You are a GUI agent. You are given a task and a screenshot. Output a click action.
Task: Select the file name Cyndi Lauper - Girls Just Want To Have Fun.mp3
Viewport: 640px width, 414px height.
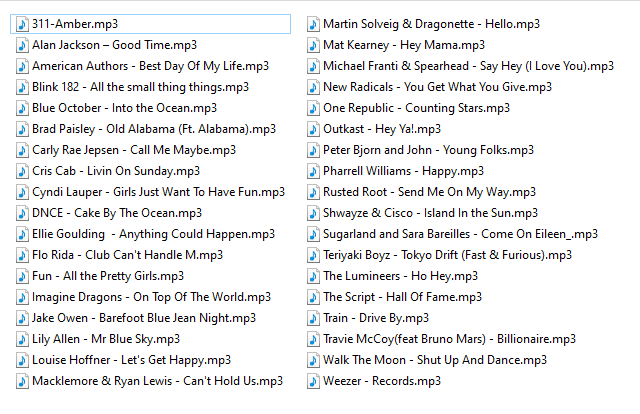[x=158, y=192]
